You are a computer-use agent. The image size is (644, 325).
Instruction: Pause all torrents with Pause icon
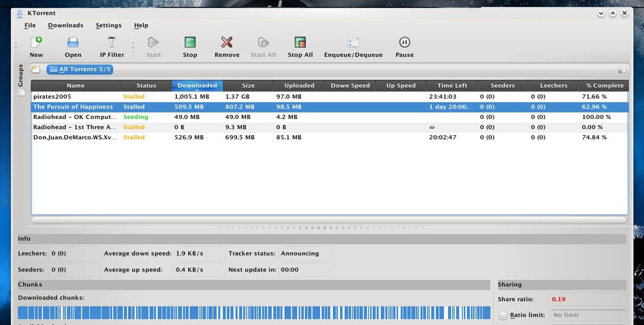point(404,43)
